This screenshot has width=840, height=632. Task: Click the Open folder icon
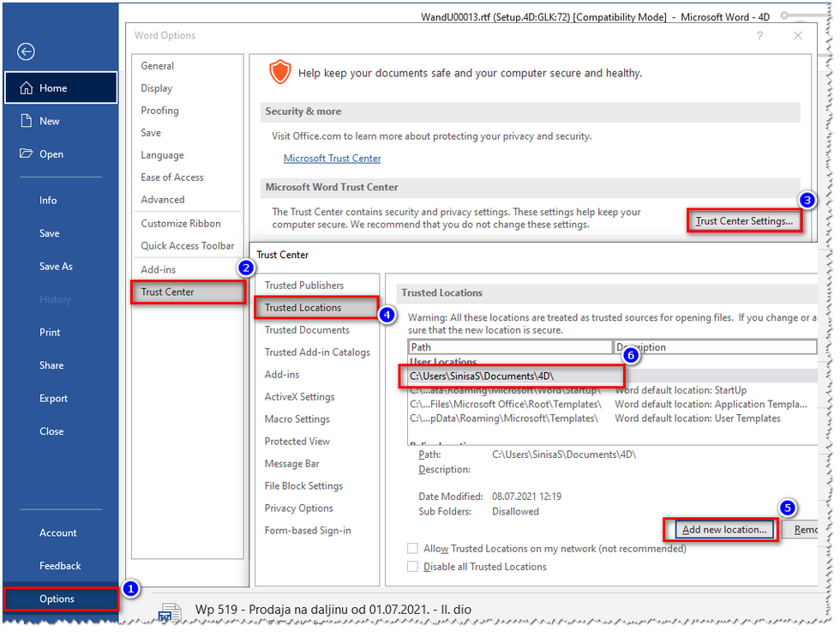tap(26, 153)
